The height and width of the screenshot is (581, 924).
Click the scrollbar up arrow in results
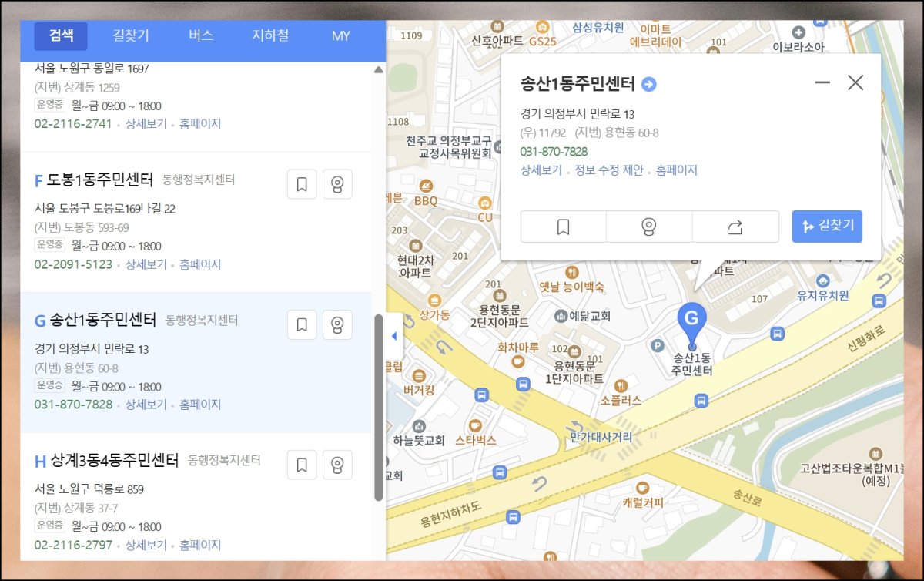click(x=378, y=69)
